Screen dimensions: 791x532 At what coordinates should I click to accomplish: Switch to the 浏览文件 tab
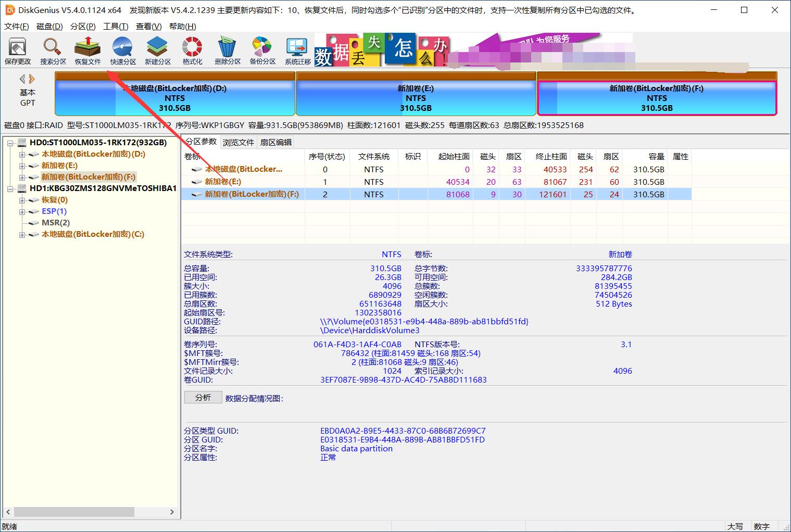(238, 142)
